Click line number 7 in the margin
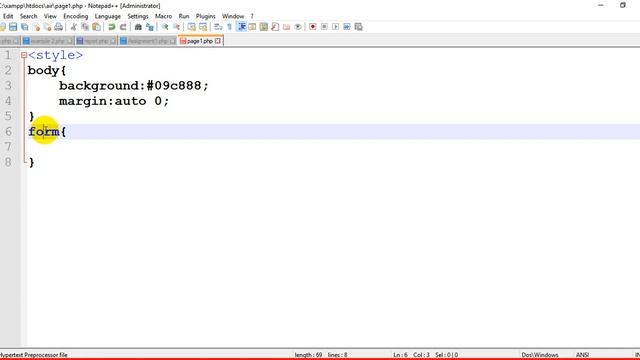 click(8, 147)
